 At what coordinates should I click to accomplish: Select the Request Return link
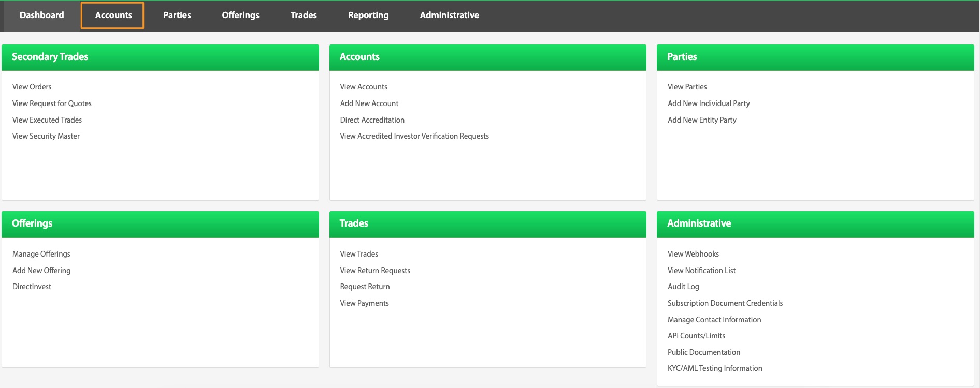[365, 287]
